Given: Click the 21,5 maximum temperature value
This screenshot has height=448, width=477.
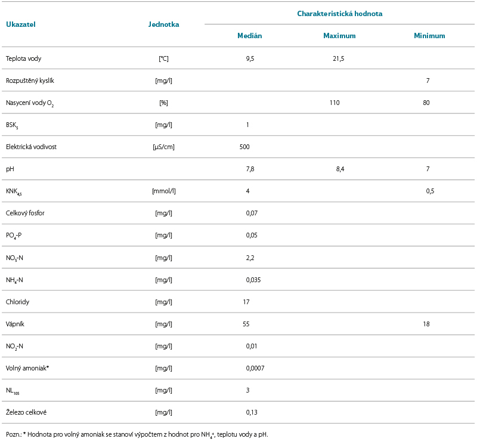Looking at the screenshot, I should 339,58.
